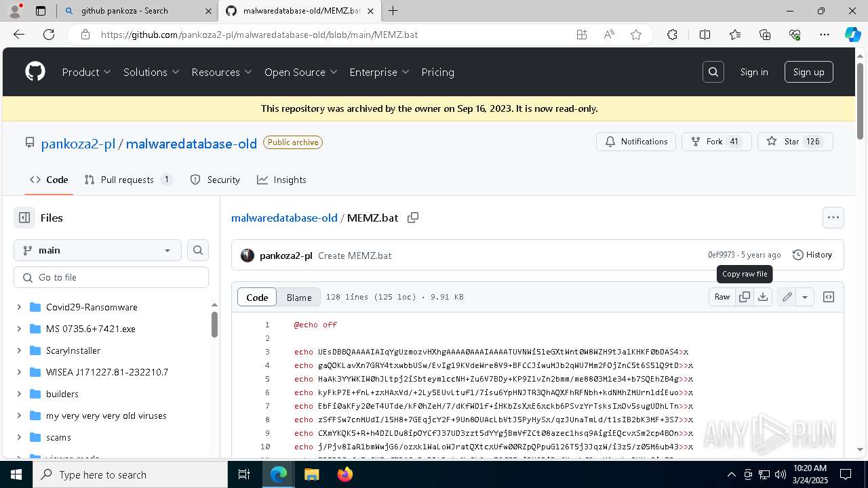Image resolution: width=868 pixels, height=488 pixels.
Task: Open WISEA J171227.81-232210.7 folder
Action: 107,372
